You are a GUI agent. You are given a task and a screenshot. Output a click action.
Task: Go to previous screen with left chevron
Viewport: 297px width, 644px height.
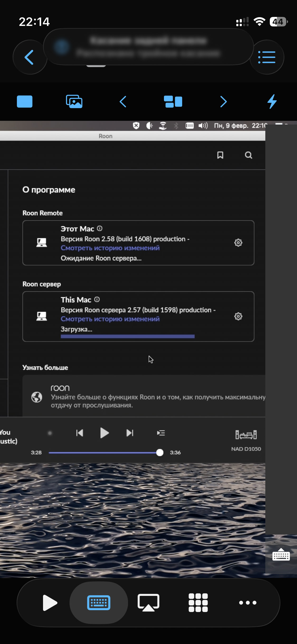click(x=123, y=102)
